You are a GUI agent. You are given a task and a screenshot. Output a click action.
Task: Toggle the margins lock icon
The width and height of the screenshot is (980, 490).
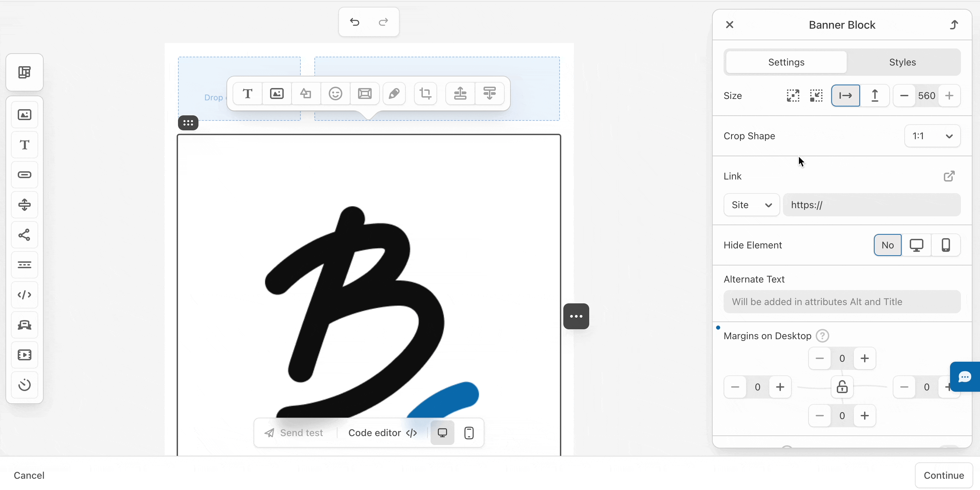tap(842, 387)
